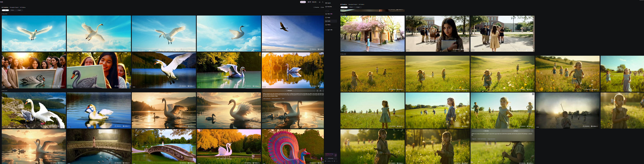Open the pink blossom tree building thumbnail
This screenshot has width=644, height=164.
[372, 34]
